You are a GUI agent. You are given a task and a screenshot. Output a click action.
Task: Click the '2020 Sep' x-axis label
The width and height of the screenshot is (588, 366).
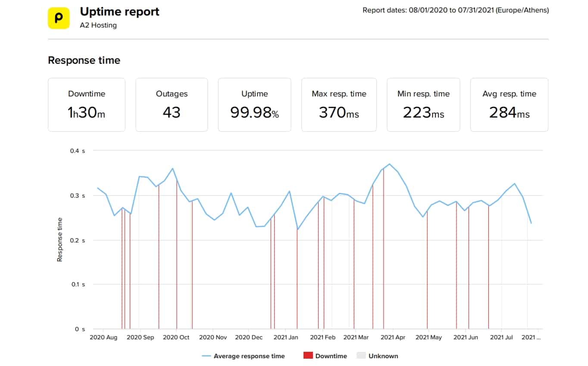click(140, 338)
